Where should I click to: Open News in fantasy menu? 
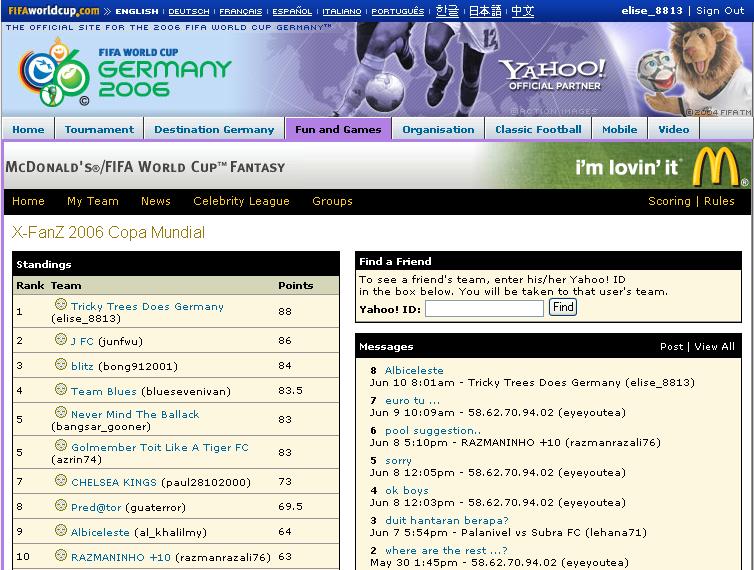156,201
